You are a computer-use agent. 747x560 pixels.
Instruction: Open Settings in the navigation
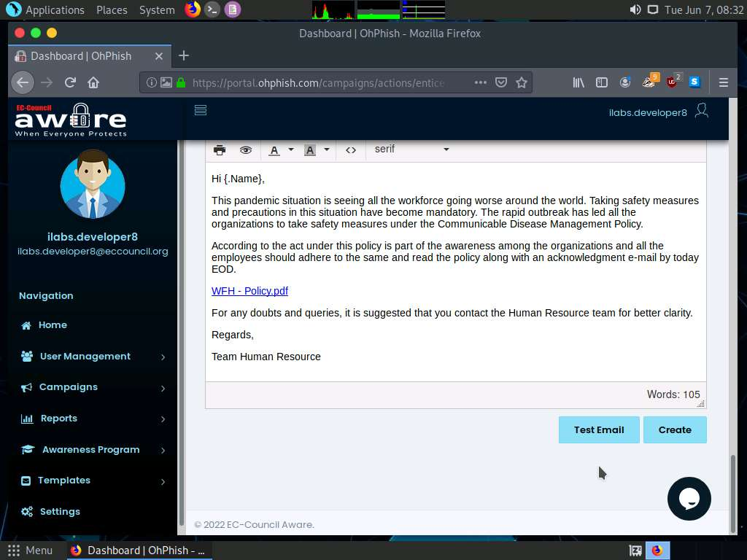pos(60,512)
